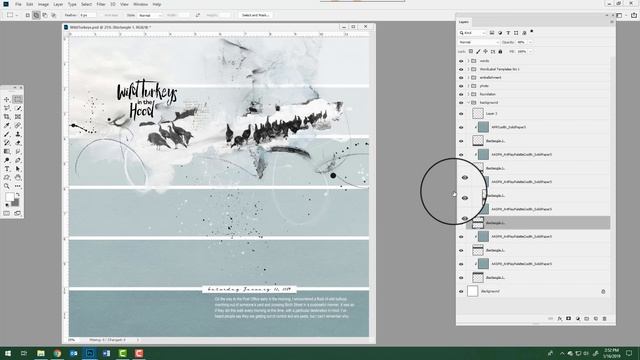This screenshot has width=640, height=360.
Task: Hide the photo group layer
Action: click(461, 86)
